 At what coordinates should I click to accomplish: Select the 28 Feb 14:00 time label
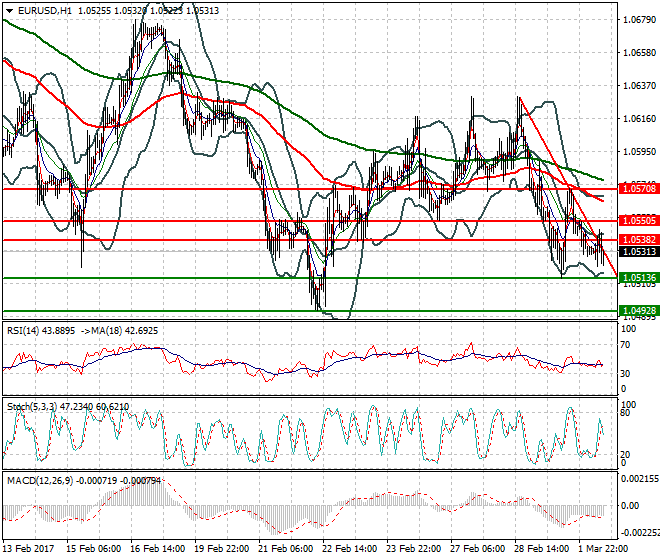point(541,549)
